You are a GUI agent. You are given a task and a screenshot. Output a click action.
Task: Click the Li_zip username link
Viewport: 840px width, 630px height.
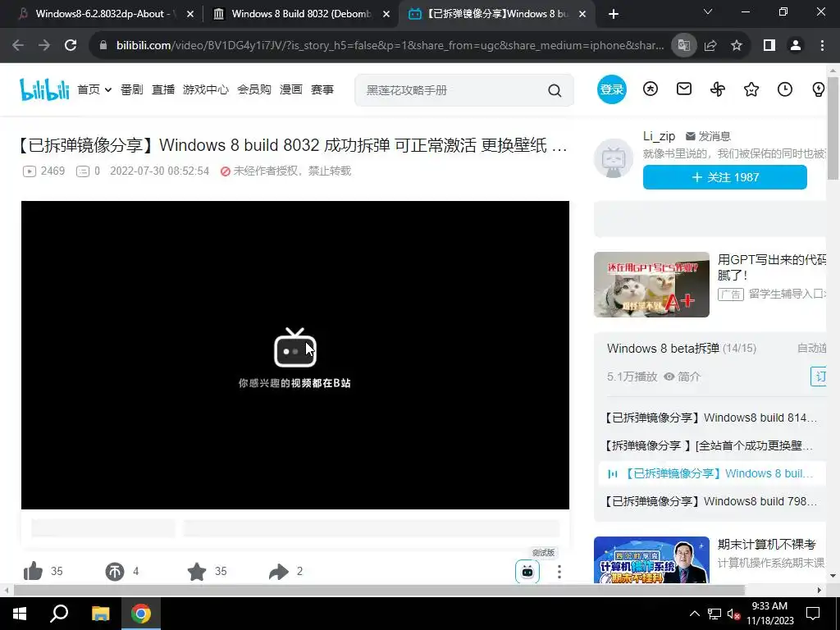659,136
